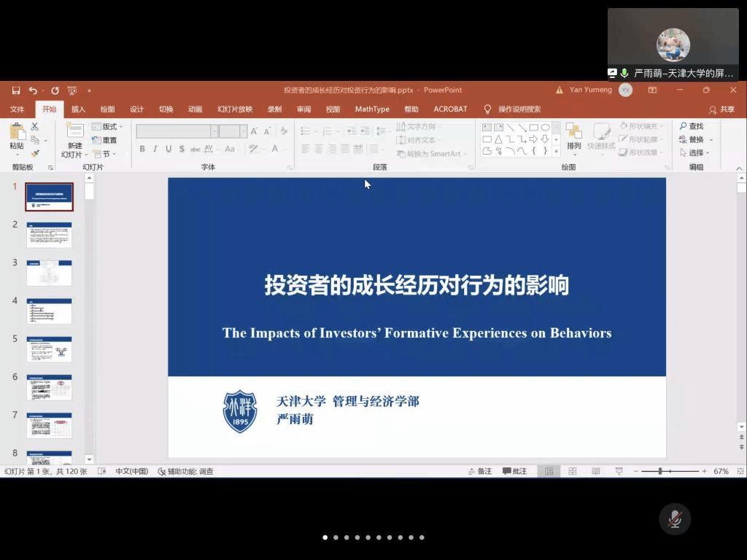747x560 pixels.
Task: Toggle the muted microphone button
Action: point(675,519)
